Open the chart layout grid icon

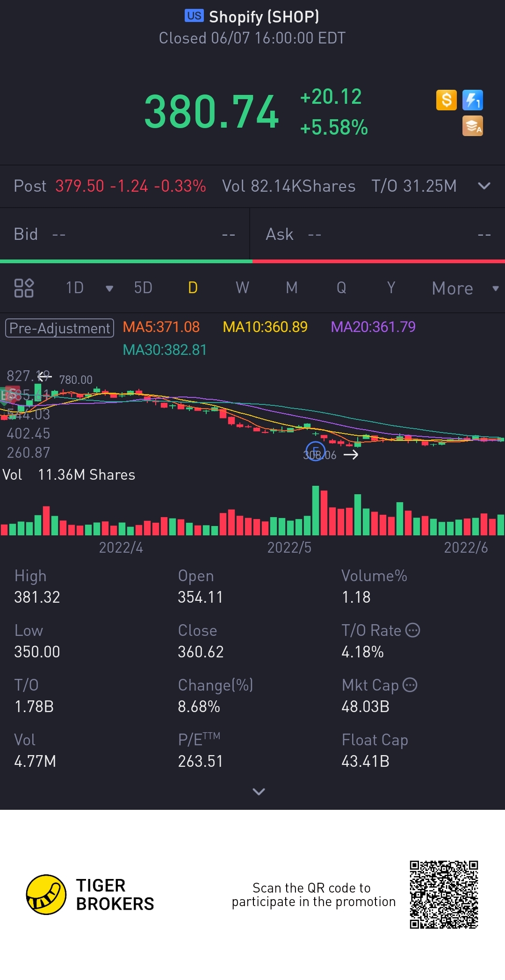(x=24, y=288)
